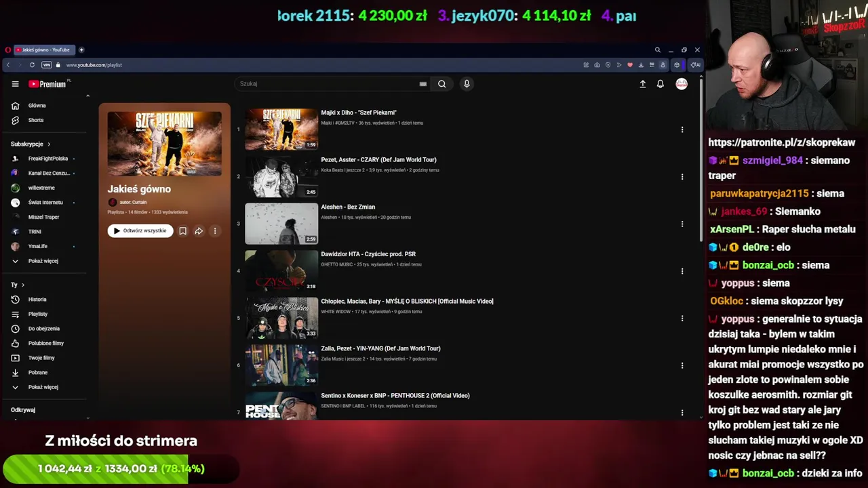Select the Jakieś gówno - YouTube tab
The image size is (868, 488).
pos(44,49)
